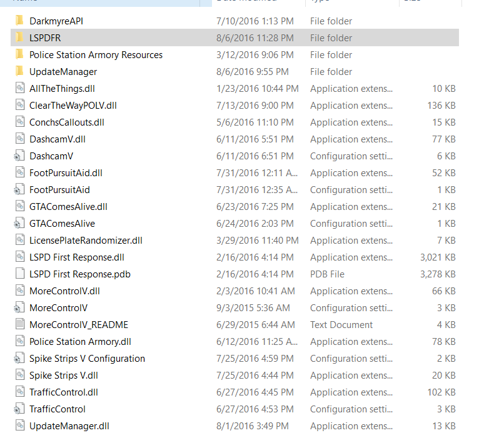Click the Police Station Armory.dll icon
This screenshot has width=504, height=443.
pyautogui.click(x=20, y=341)
